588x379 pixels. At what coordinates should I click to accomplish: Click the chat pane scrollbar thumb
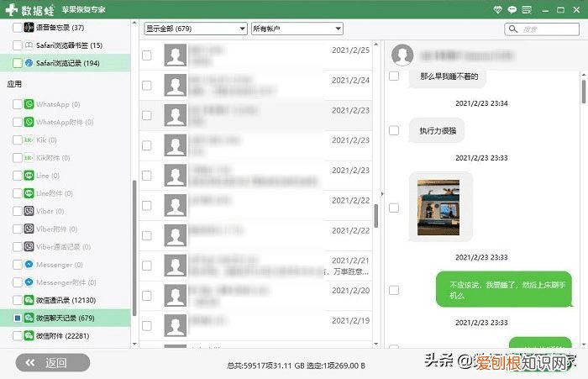(x=584, y=92)
